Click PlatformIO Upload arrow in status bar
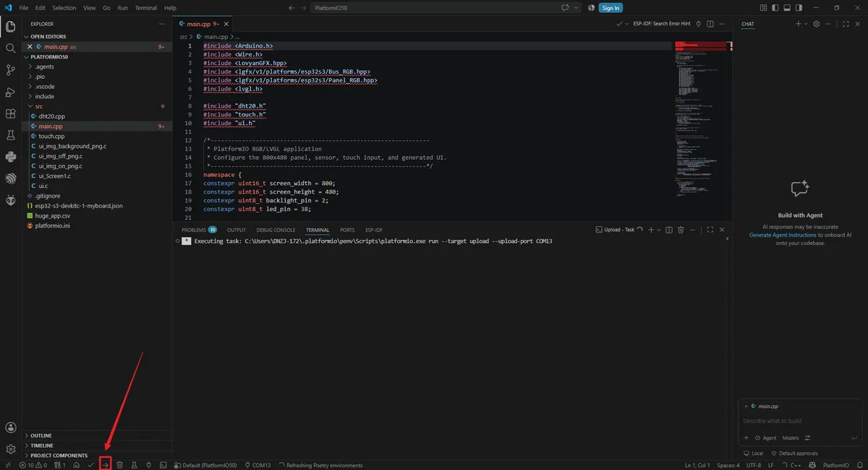This screenshot has width=868, height=470. click(105, 465)
